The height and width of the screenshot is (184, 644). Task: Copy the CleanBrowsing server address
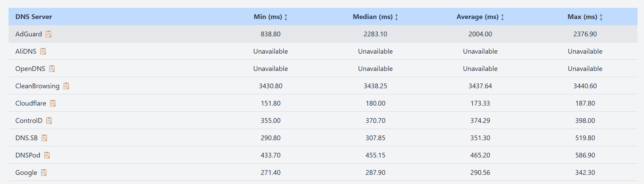click(66, 86)
